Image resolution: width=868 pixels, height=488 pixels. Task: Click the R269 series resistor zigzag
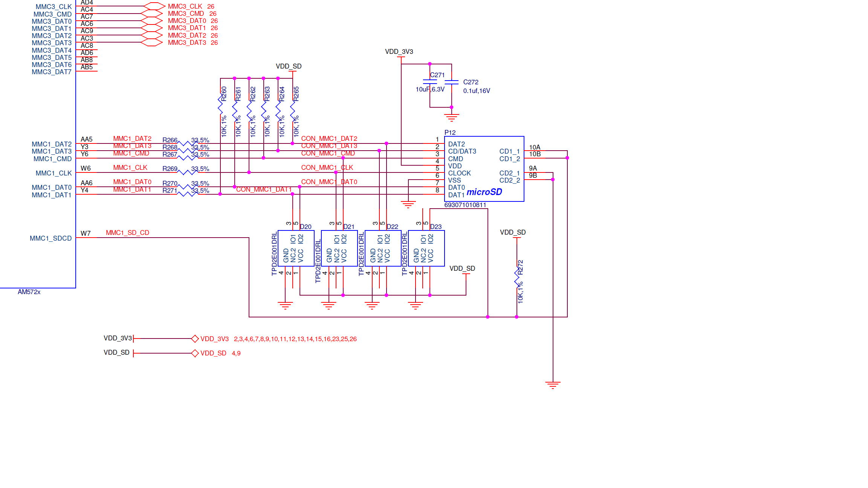tap(187, 172)
